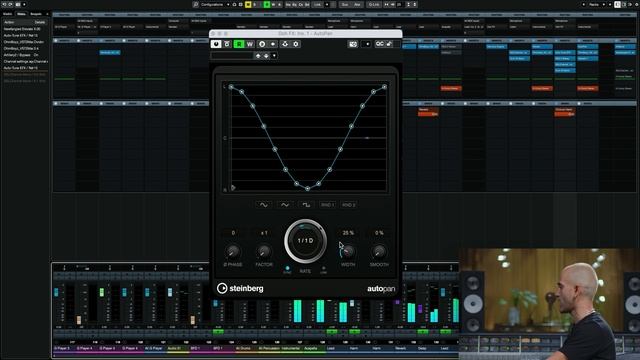Click the Width knob
This screenshot has height=360, width=640.
click(x=348, y=252)
